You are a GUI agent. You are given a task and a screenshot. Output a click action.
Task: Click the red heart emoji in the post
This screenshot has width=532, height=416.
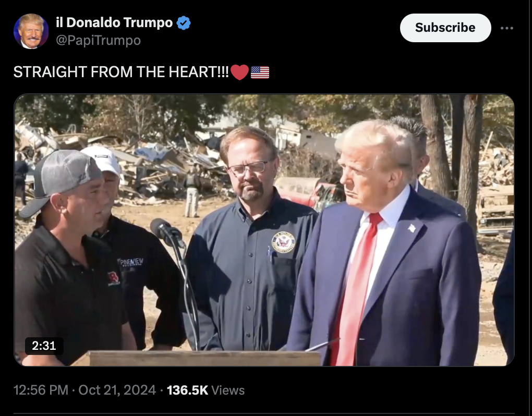[239, 72]
